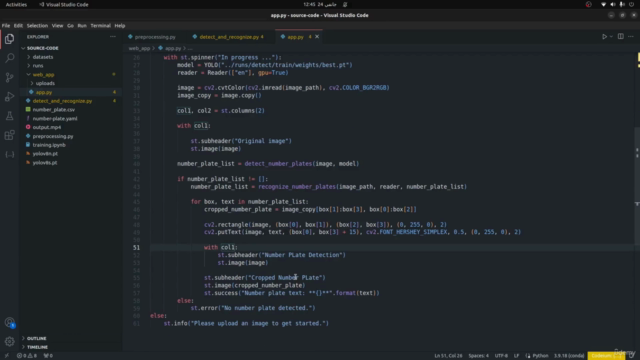Open clock and calendar in top bar
Viewport: 640px width, 360px height.
tap(320, 4)
